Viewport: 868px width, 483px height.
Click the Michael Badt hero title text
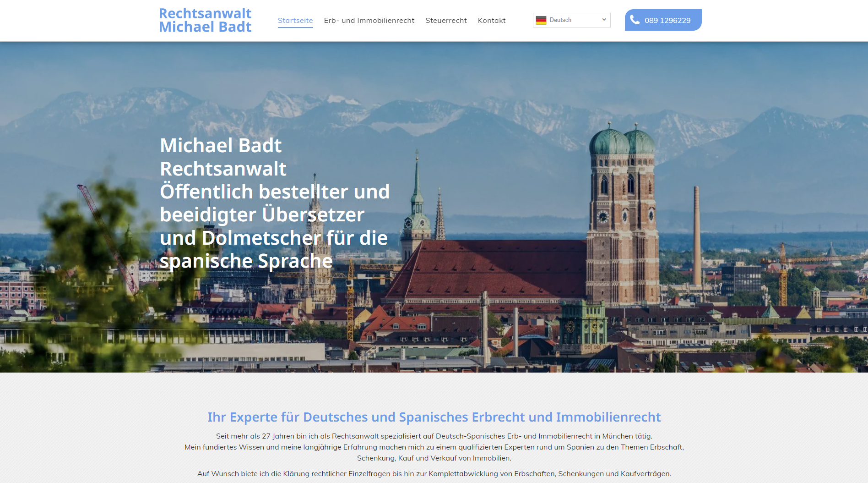coord(221,145)
